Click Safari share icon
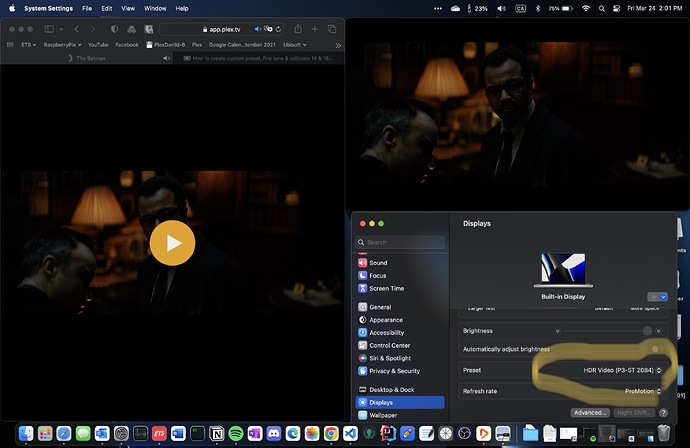 [x=298, y=29]
